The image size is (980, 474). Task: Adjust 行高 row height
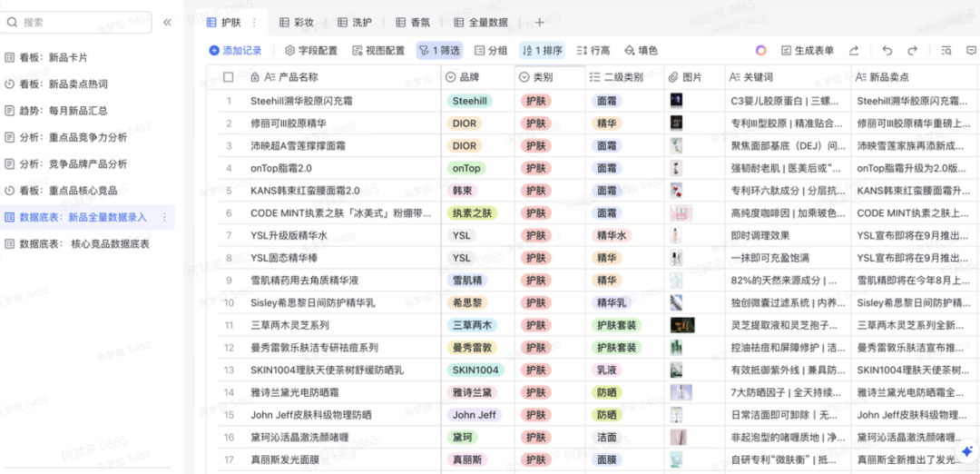(x=593, y=51)
